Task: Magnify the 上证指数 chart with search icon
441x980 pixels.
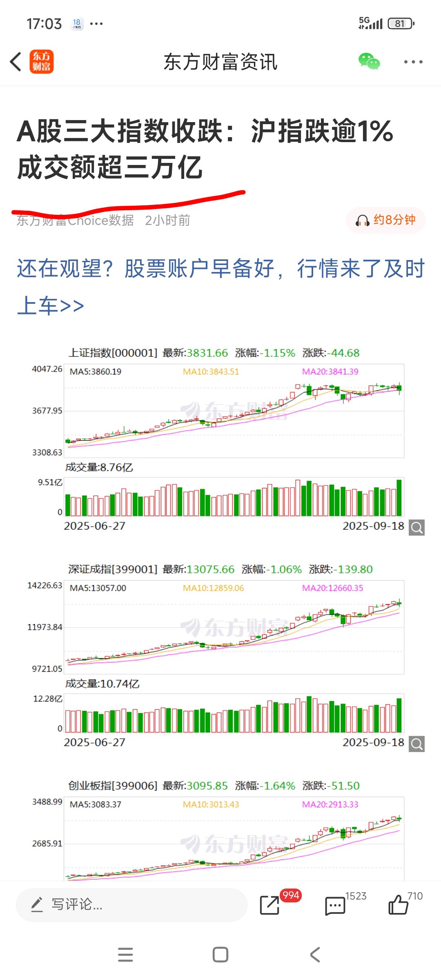Action: (x=416, y=528)
